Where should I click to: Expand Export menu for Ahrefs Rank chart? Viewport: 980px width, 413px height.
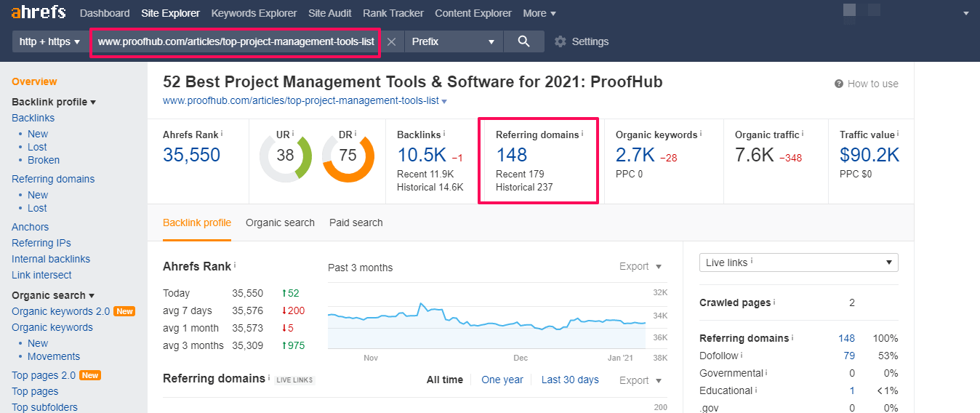tap(640, 267)
